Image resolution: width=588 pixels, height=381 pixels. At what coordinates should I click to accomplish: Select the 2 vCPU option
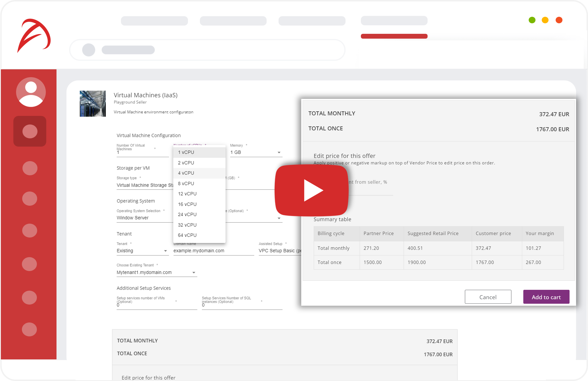[199, 163]
